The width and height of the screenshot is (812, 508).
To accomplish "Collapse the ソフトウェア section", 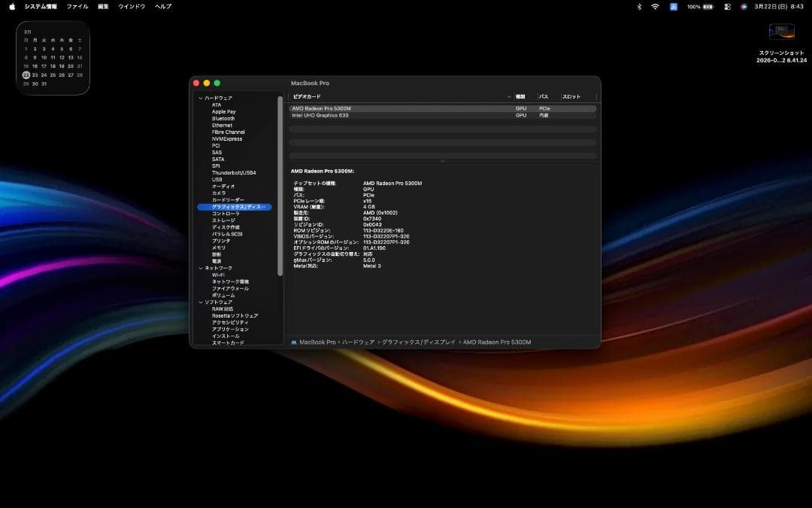I will (201, 303).
